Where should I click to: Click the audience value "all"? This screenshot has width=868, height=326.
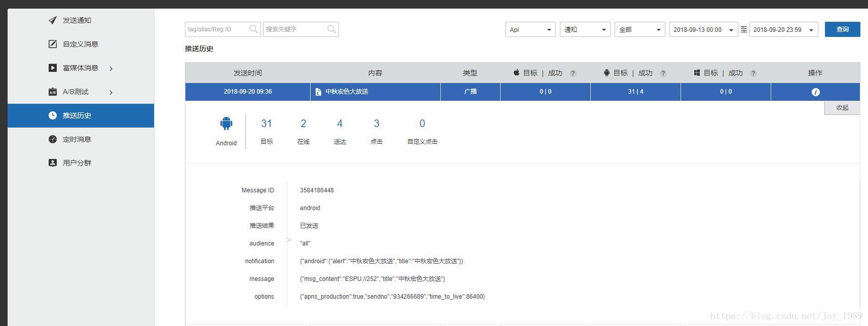tap(305, 243)
